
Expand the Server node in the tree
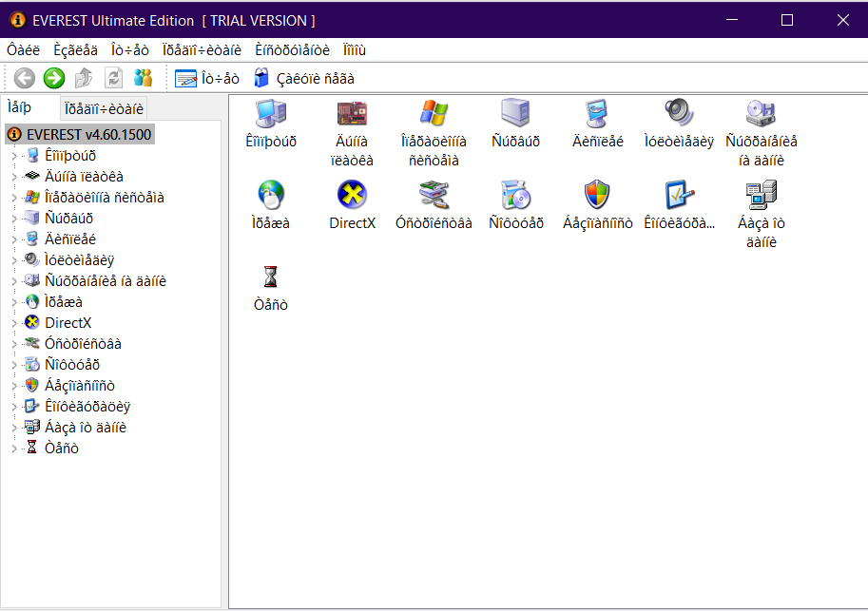click(x=14, y=220)
